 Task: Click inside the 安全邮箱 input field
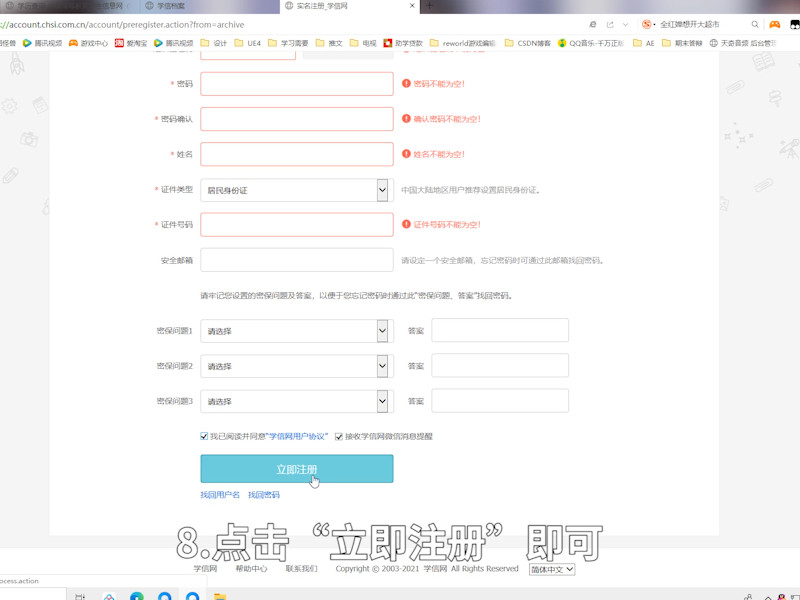(x=295, y=259)
